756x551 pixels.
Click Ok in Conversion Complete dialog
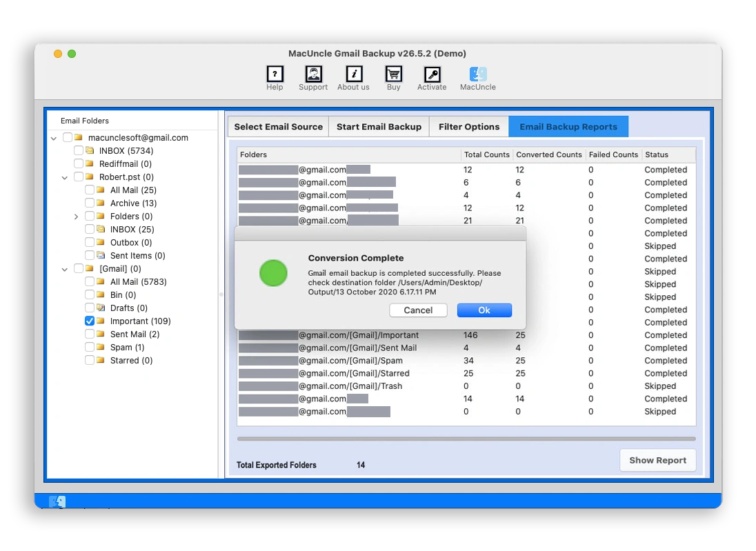(484, 310)
